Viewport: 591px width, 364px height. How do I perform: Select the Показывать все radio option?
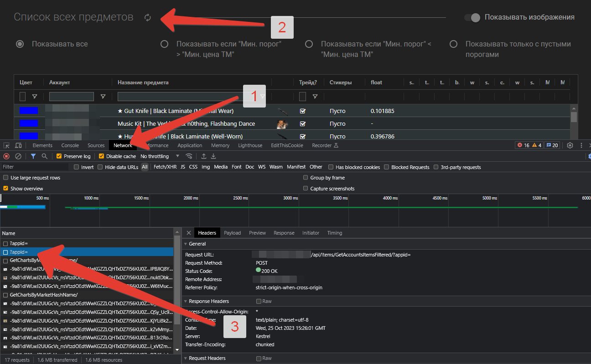(x=20, y=44)
